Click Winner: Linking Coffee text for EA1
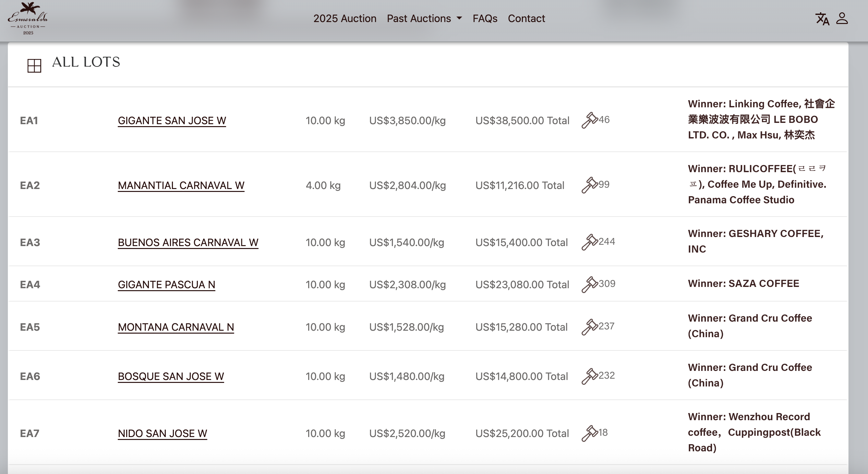 click(762, 119)
